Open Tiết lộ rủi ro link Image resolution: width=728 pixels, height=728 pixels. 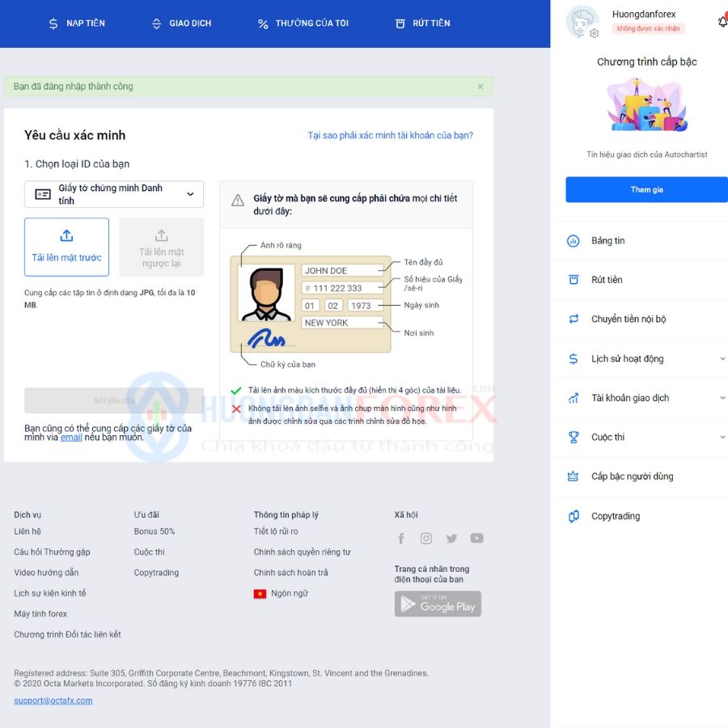point(276,531)
